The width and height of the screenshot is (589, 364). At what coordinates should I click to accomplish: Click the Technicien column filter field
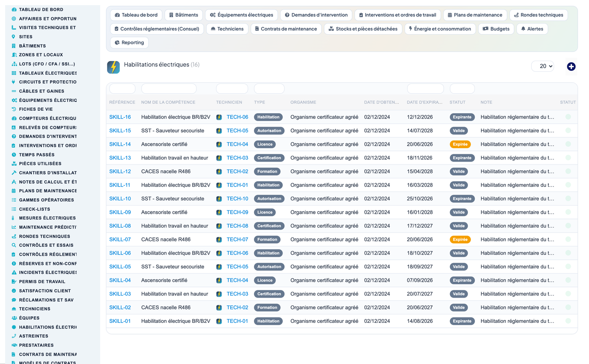click(x=232, y=88)
